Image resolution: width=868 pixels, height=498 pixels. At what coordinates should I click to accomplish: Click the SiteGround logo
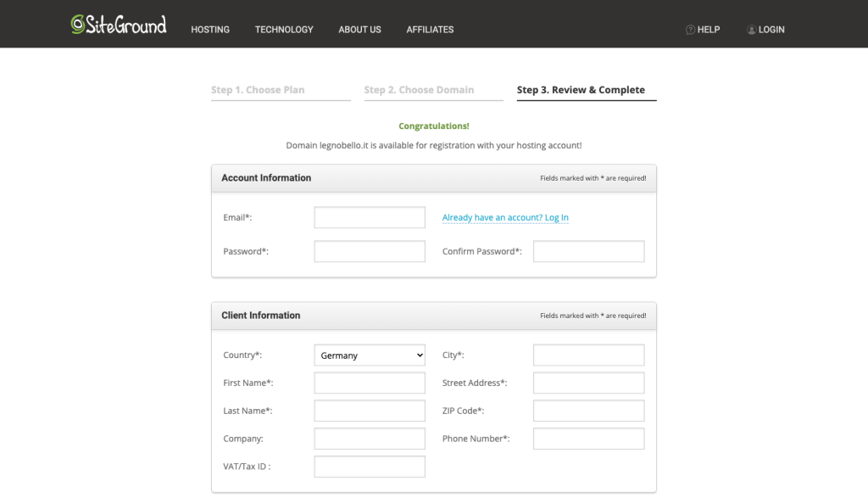pos(119,25)
